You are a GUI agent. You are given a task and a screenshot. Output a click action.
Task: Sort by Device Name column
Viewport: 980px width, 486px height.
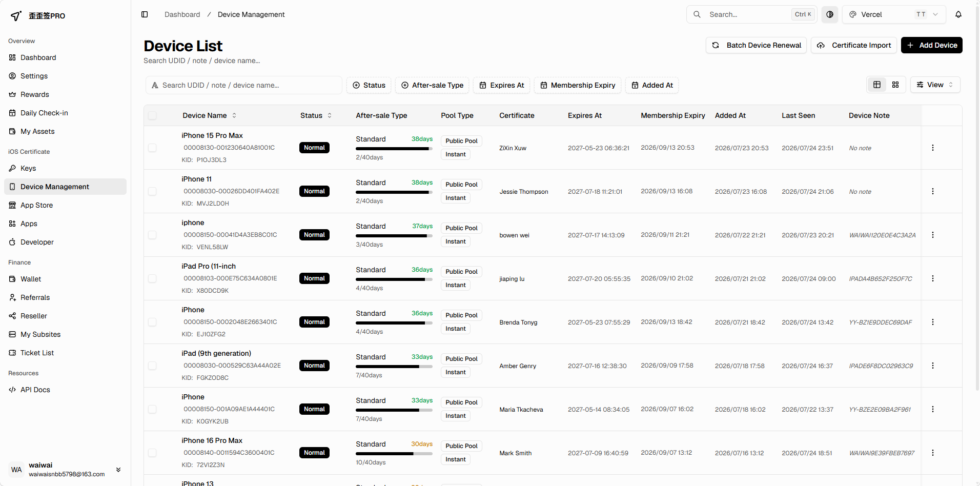[209, 115]
